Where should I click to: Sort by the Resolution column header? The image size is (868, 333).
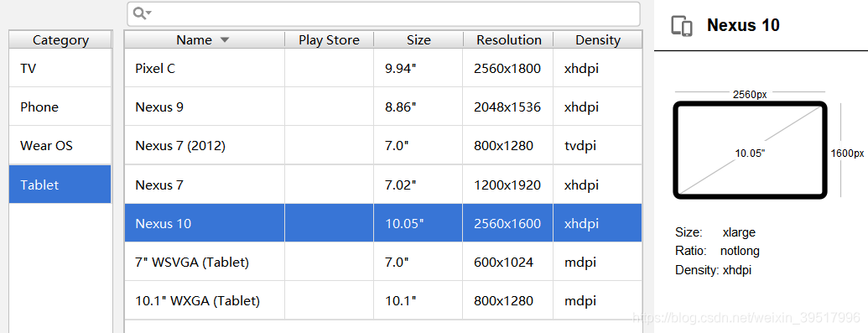508,40
